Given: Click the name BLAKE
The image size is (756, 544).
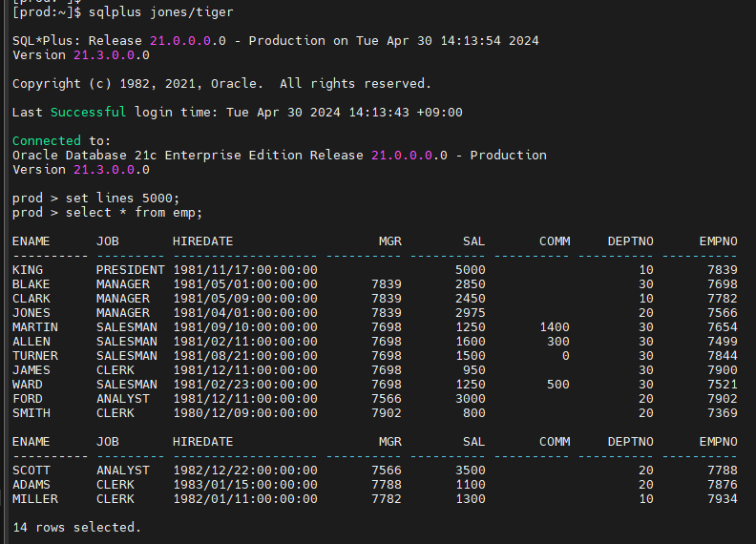Looking at the screenshot, I should 31,284.
